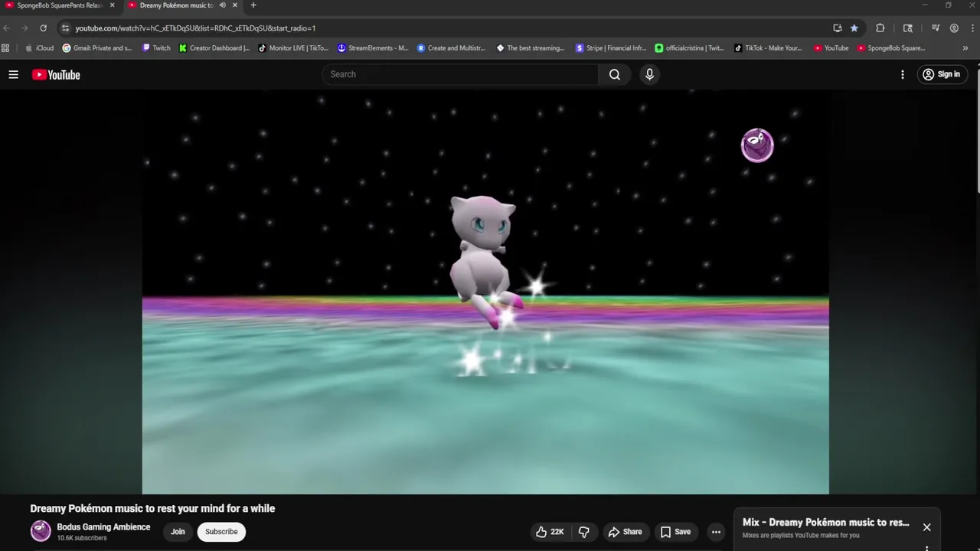Open the YouTube guide hamburger menu
This screenshot has height=551, width=980.
click(14, 74)
